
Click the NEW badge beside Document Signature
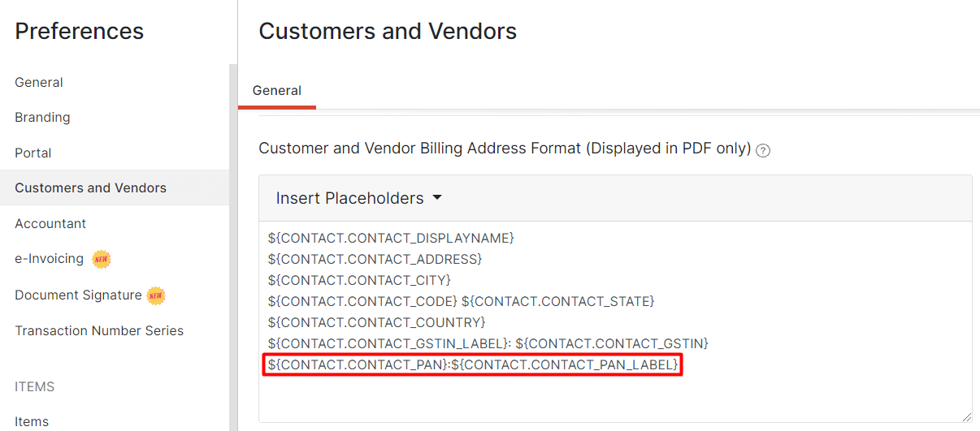(x=155, y=295)
